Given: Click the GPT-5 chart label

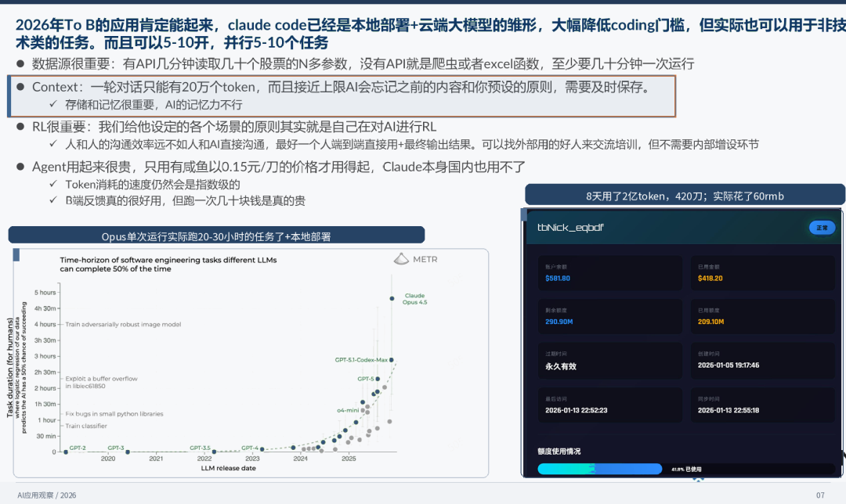Looking at the screenshot, I should [x=365, y=379].
